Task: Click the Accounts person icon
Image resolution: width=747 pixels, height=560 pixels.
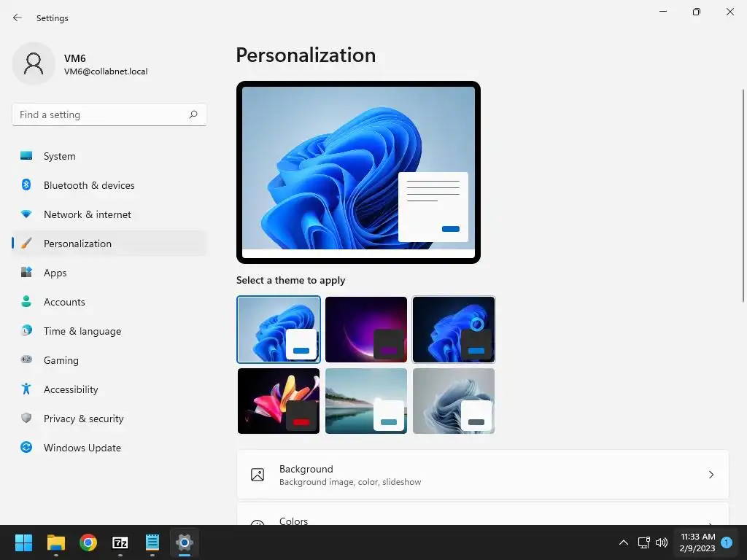Action: click(x=26, y=301)
